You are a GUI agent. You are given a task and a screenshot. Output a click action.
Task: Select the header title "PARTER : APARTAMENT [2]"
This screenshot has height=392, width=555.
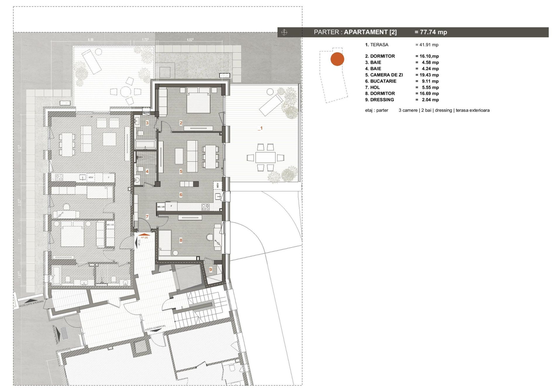click(x=355, y=32)
